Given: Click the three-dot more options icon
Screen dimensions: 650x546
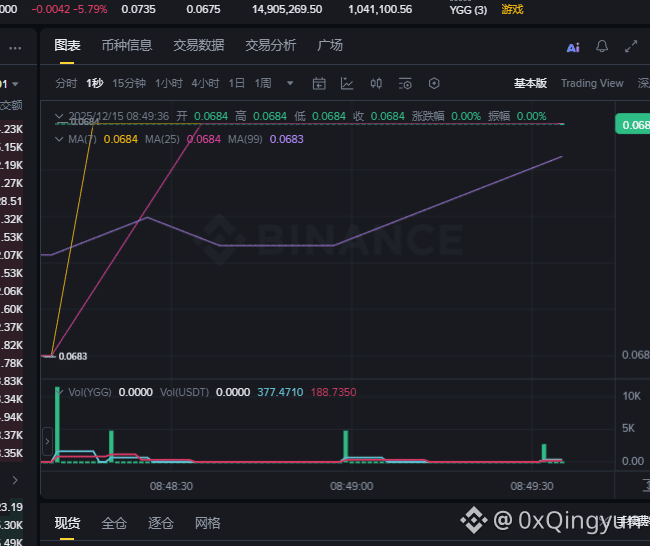Looking at the screenshot, I should point(15,49).
